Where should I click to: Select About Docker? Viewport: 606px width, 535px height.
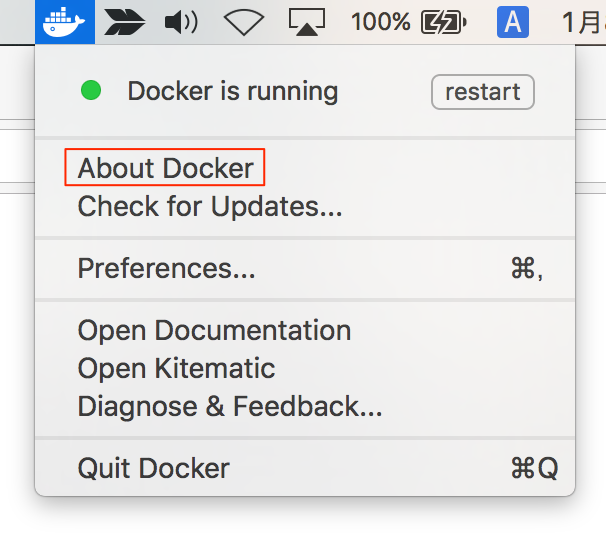pyautogui.click(x=165, y=168)
